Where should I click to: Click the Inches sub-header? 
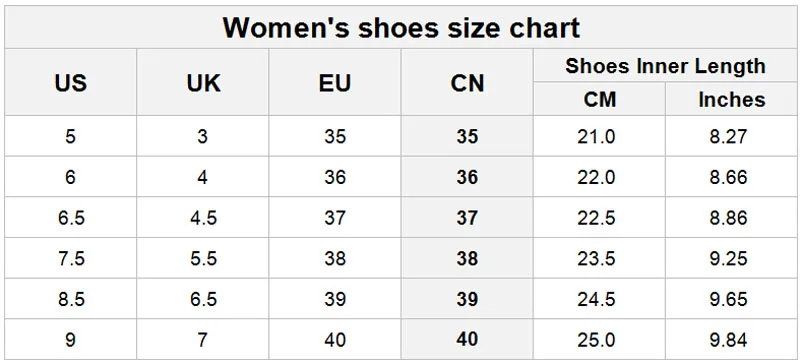click(x=732, y=99)
